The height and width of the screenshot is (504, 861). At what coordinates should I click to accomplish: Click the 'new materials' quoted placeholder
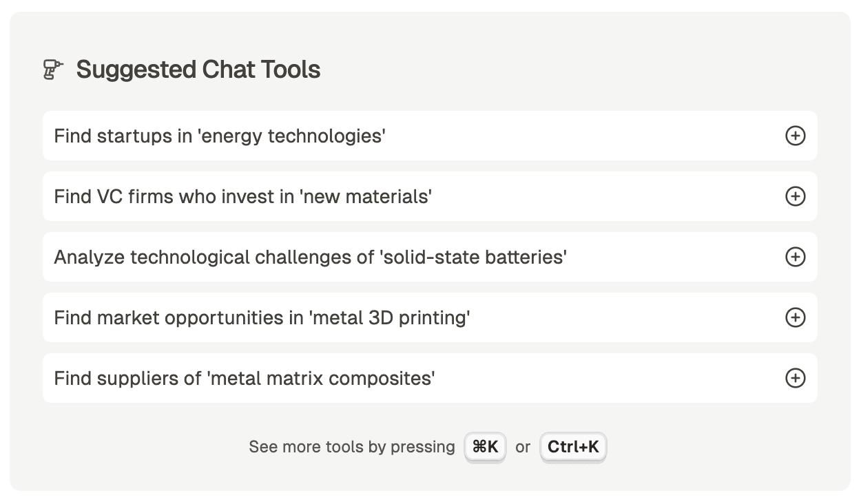pos(365,196)
